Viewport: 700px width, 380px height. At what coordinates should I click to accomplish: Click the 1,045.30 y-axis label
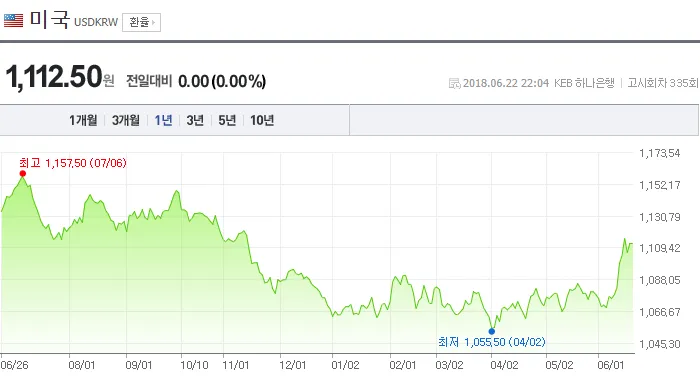[660, 344]
